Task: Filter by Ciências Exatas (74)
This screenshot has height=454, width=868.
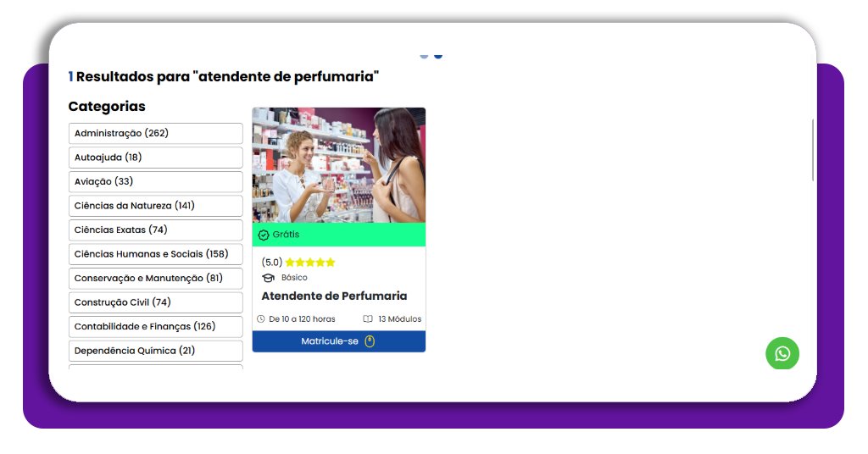Action: [x=156, y=230]
